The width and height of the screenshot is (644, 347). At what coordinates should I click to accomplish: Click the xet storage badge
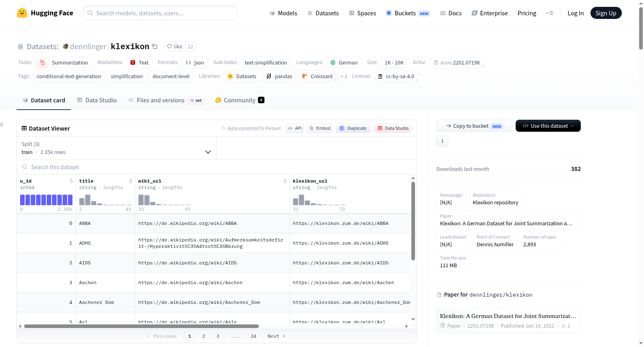pos(196,100)
